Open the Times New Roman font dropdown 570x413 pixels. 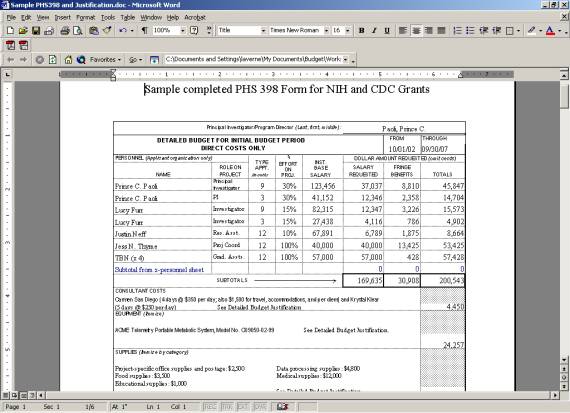click(x=298, y=31)
